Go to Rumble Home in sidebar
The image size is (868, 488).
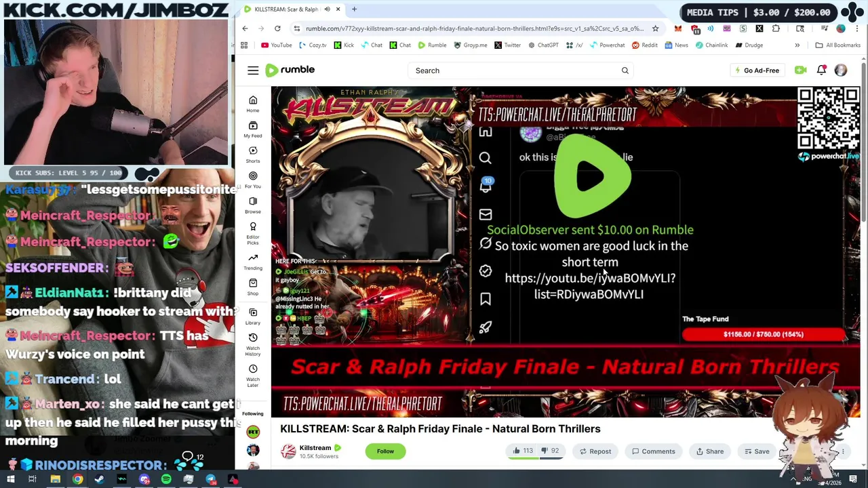pyautogui.click(x=253, y=104)
